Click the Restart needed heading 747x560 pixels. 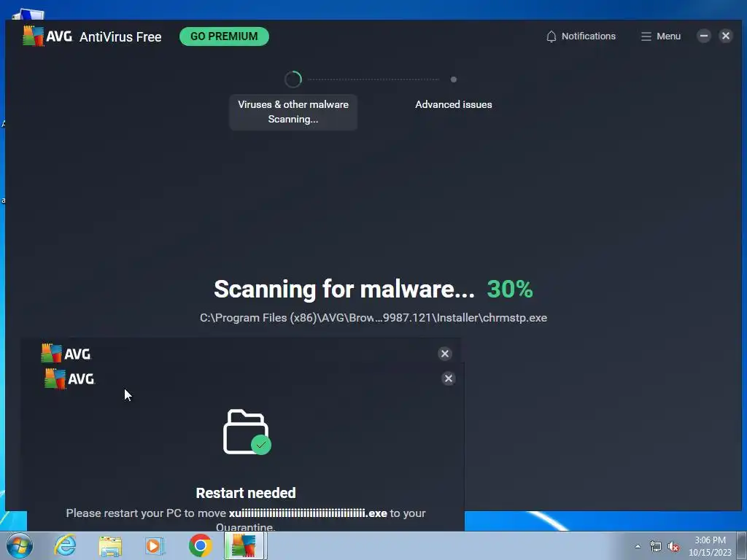coord(246,493)
